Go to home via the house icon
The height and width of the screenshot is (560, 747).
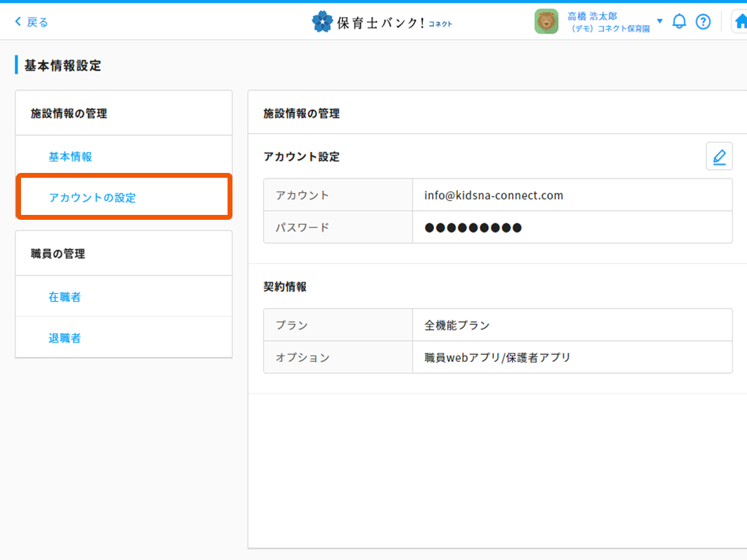740,22
